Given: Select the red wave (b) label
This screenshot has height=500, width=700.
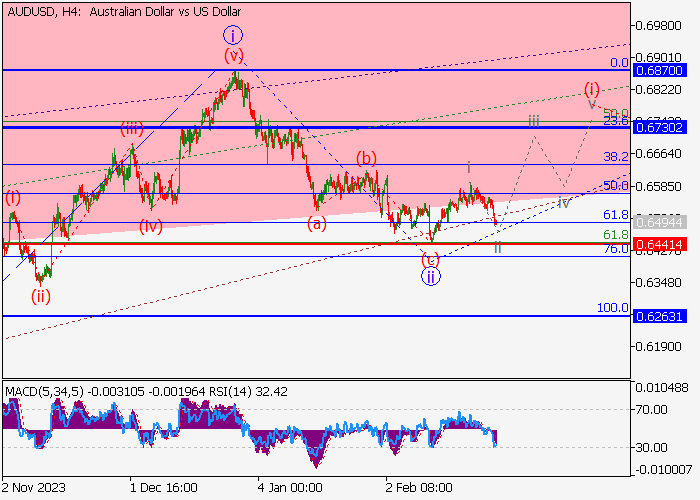Looking at the screenshot, I should point(366,158).
